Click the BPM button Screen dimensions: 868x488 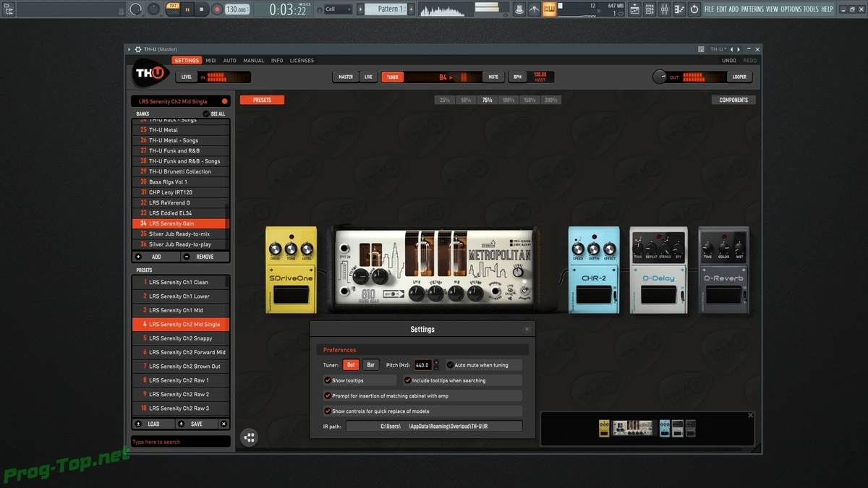pyautogui.click(x=518, y=77)
